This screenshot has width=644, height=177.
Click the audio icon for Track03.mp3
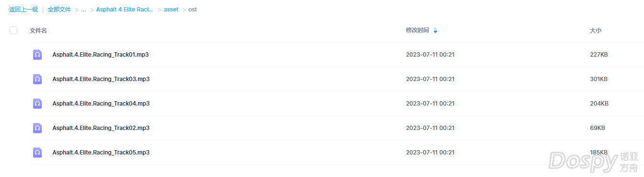click(x=37, y=79)
